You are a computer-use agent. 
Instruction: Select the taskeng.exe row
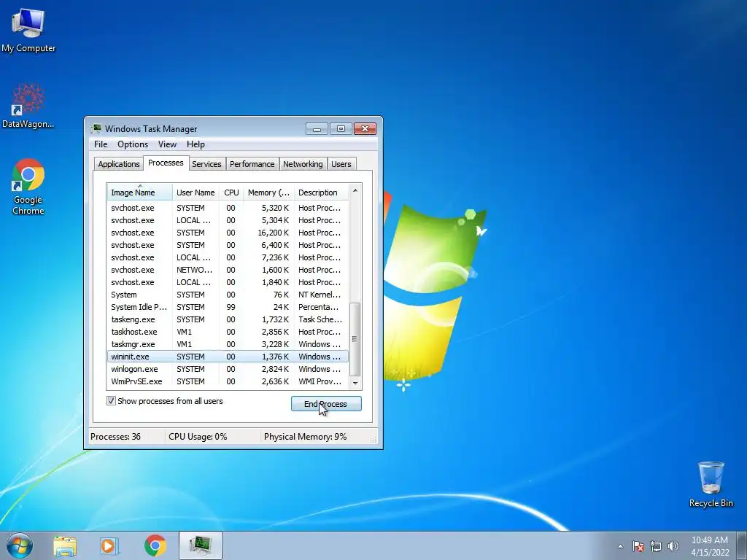(228, 319)
